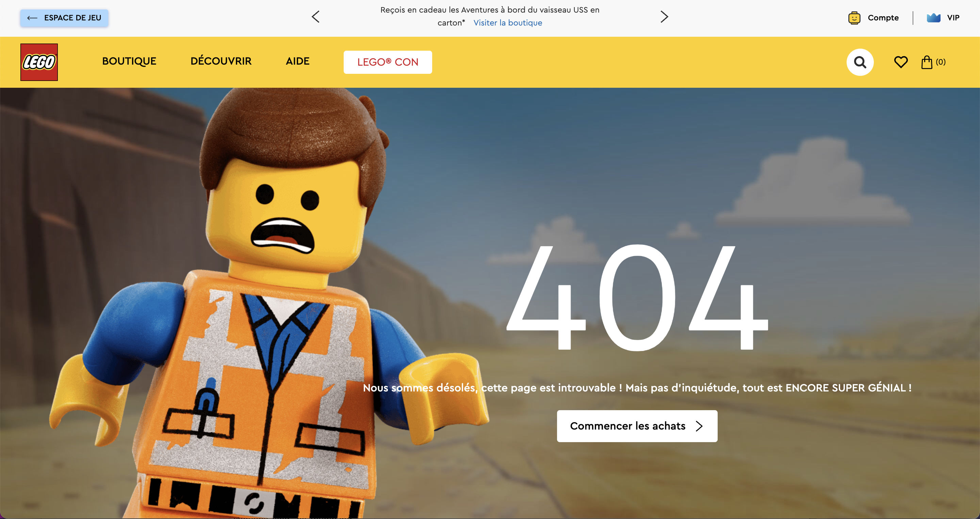Open the VIP link

[953, 18]
